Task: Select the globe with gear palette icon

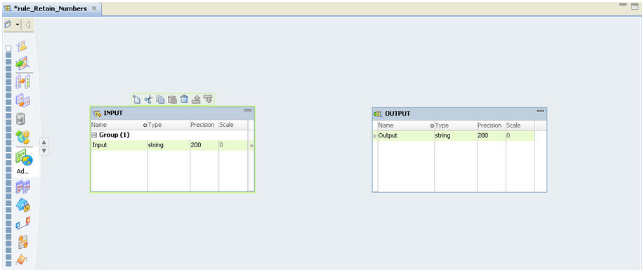Action: 22,137
